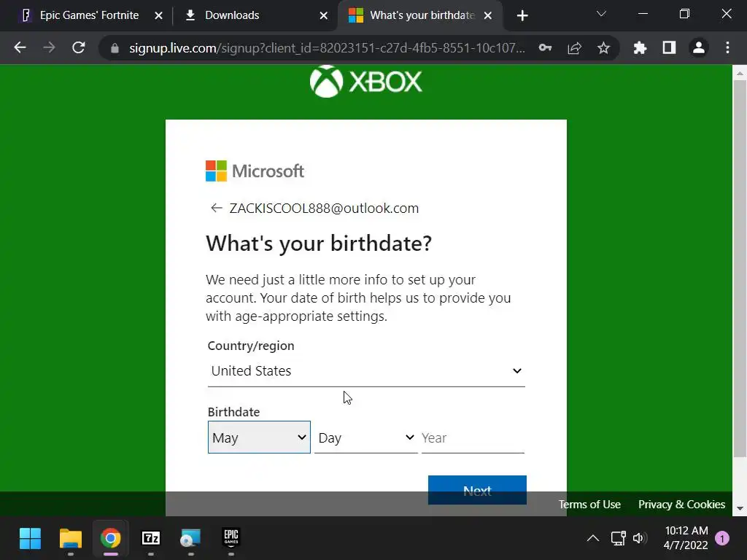View site info via the padlock icon
Screen dimensions: 747x560
click(x=115, y=48)
